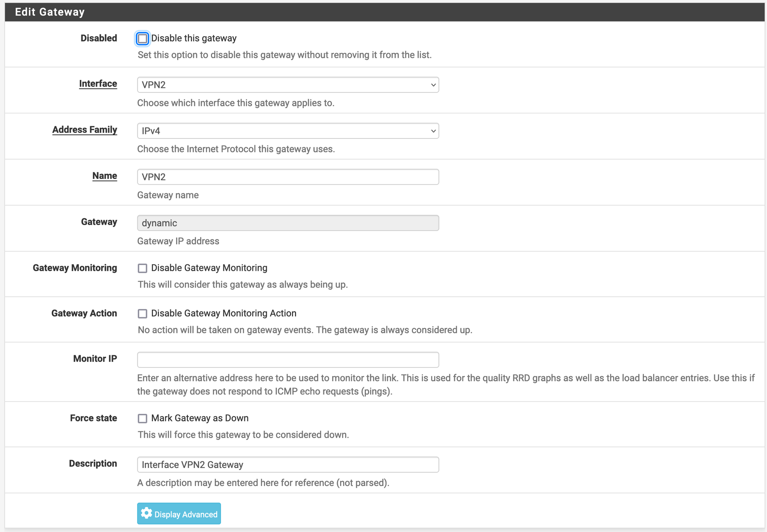Click the underlined Interface label
This screenshot has height=532, width=767.
pyautogui.click(x=98, y=84)
